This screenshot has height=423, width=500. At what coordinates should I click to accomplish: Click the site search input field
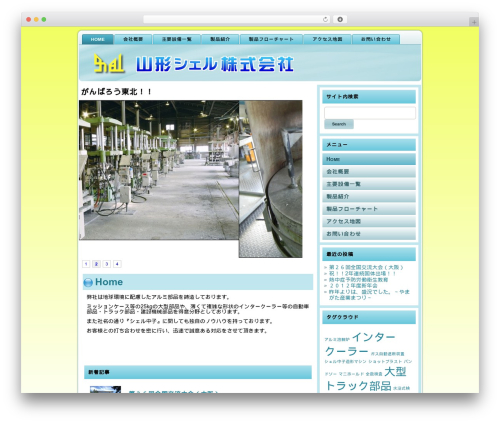click(370, 113)
